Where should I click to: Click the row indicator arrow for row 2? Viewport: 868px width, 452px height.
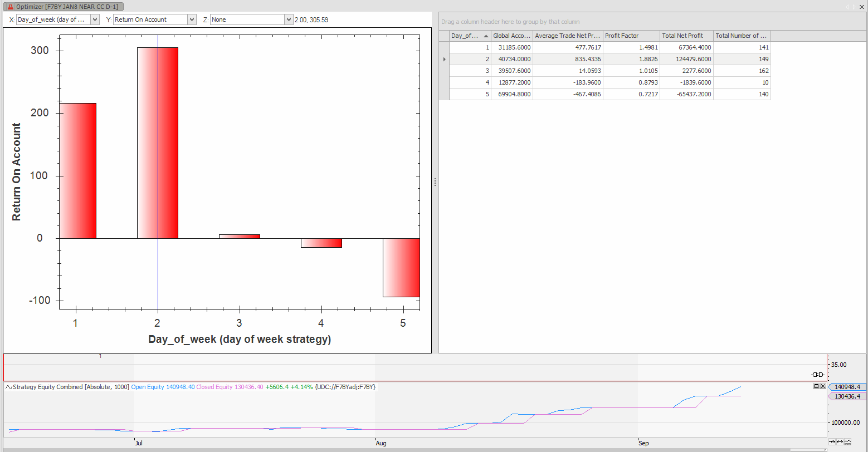[444, 59]
